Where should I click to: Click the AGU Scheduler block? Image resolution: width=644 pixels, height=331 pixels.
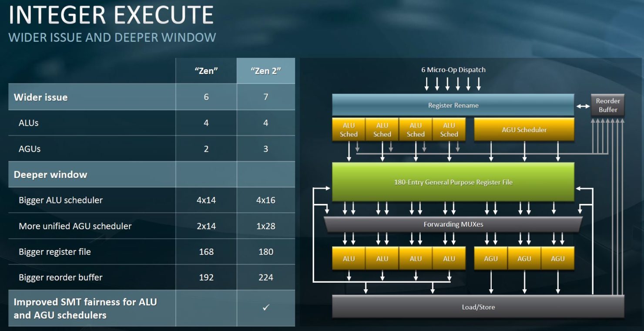[x=524, y=130]
